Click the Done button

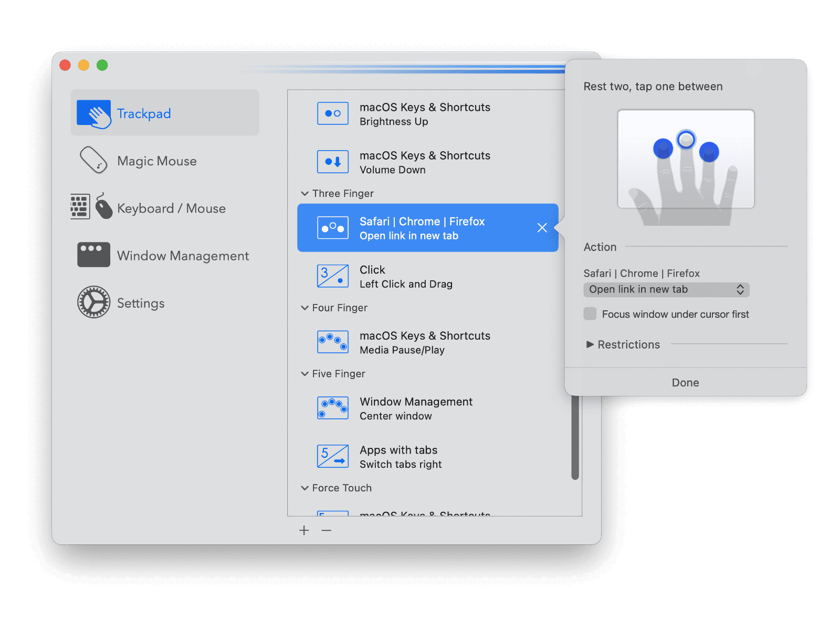point(686,382)
